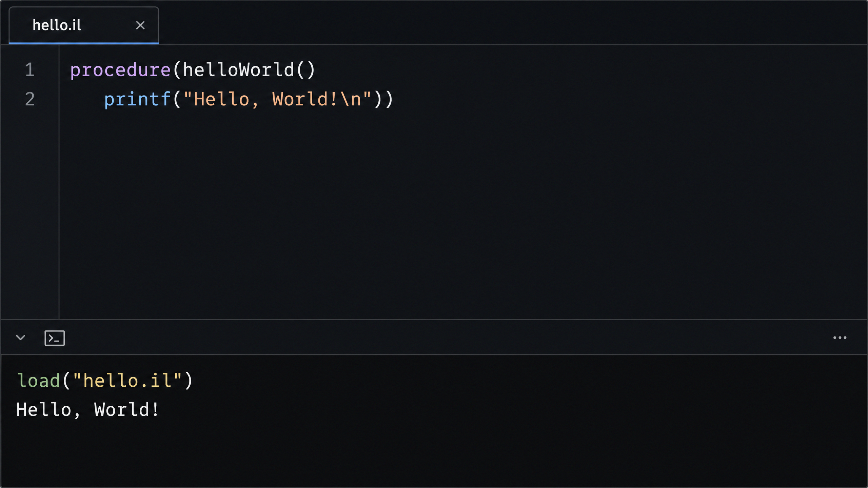Click the load command in terminal

pyautogui.click(x=39, y=380)
